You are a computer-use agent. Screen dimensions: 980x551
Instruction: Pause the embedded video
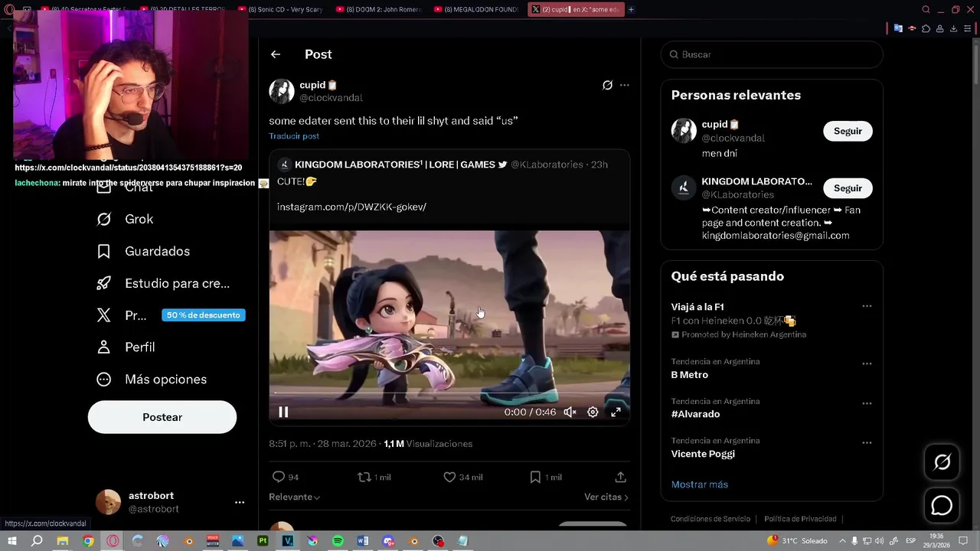[x=283, y=412]
